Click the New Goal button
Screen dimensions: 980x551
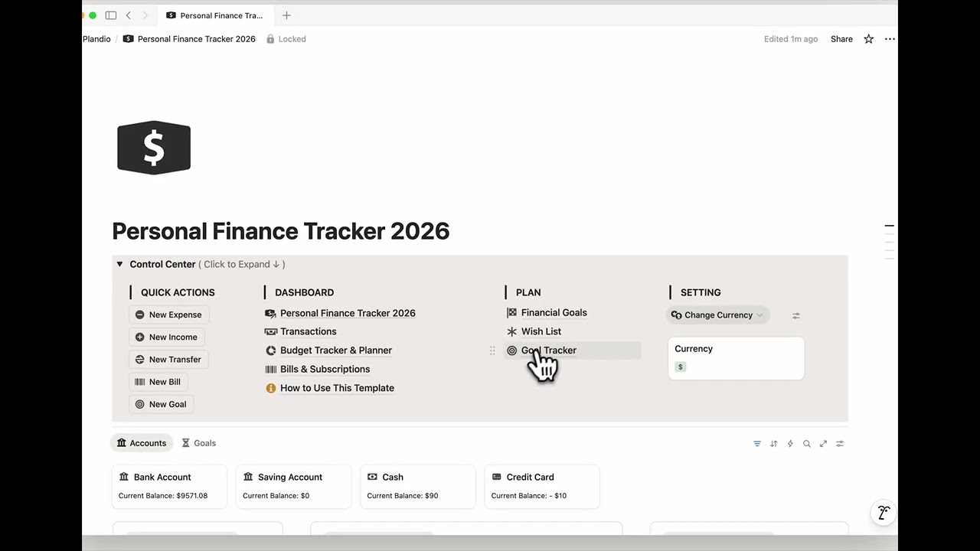coord(161,404)
